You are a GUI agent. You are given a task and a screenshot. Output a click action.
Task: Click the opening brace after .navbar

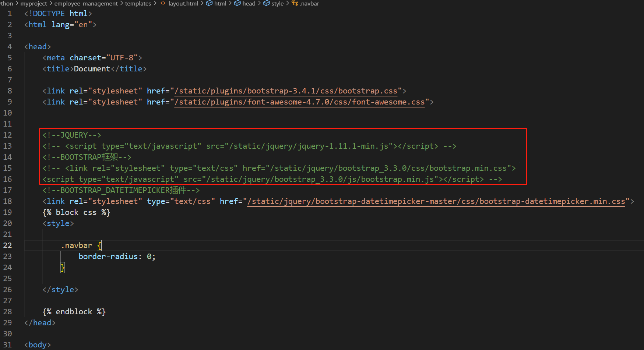click(x=99, y=245)
